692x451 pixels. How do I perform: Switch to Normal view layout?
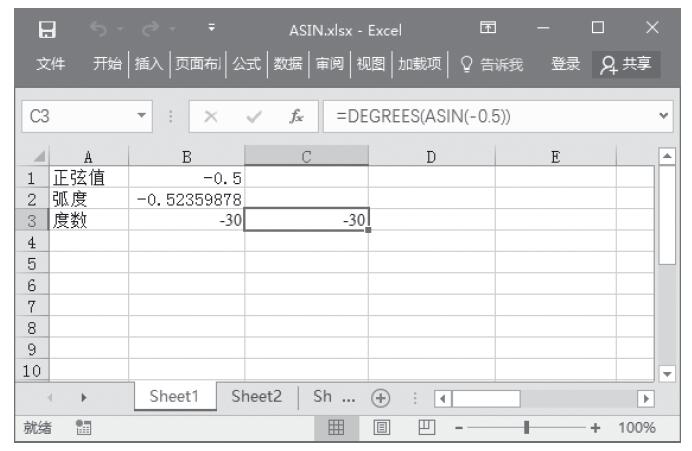pyautogui.click(x=336, y=427)
